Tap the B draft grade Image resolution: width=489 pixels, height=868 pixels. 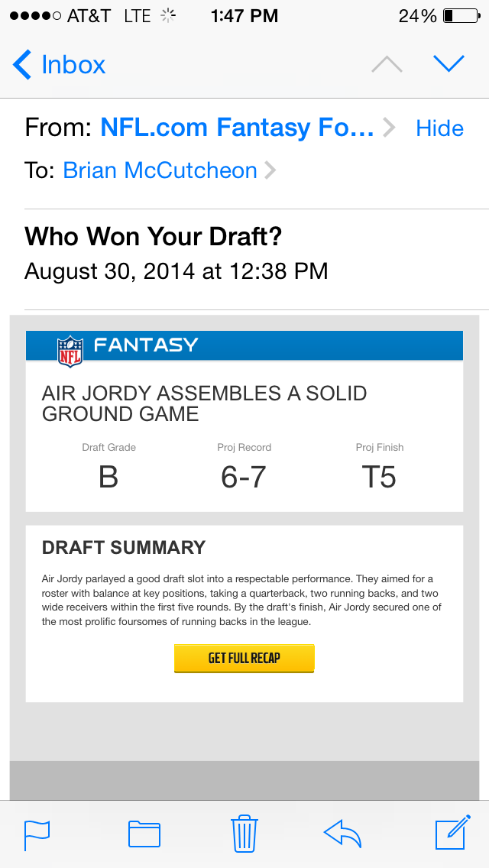(x=108, y=478)
